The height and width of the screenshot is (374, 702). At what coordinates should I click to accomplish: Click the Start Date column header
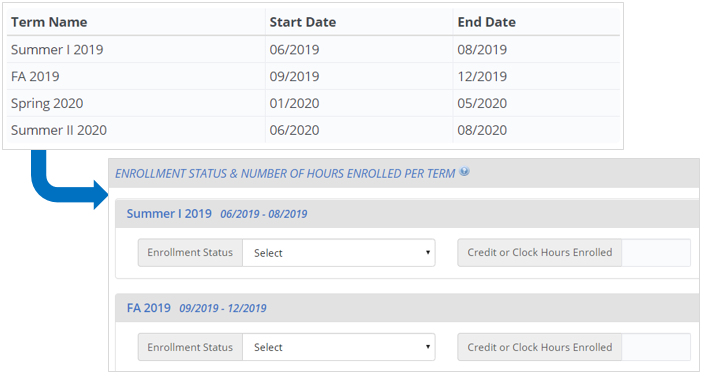point(303,22)
